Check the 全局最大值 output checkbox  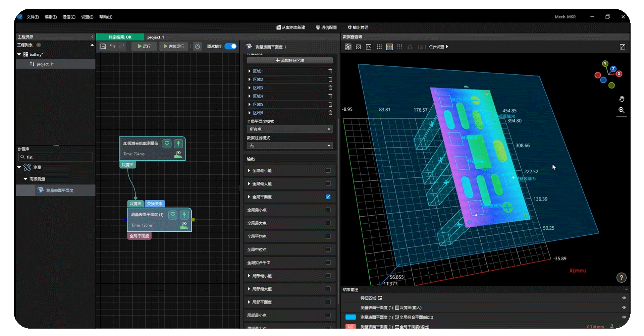coord(328,184)
